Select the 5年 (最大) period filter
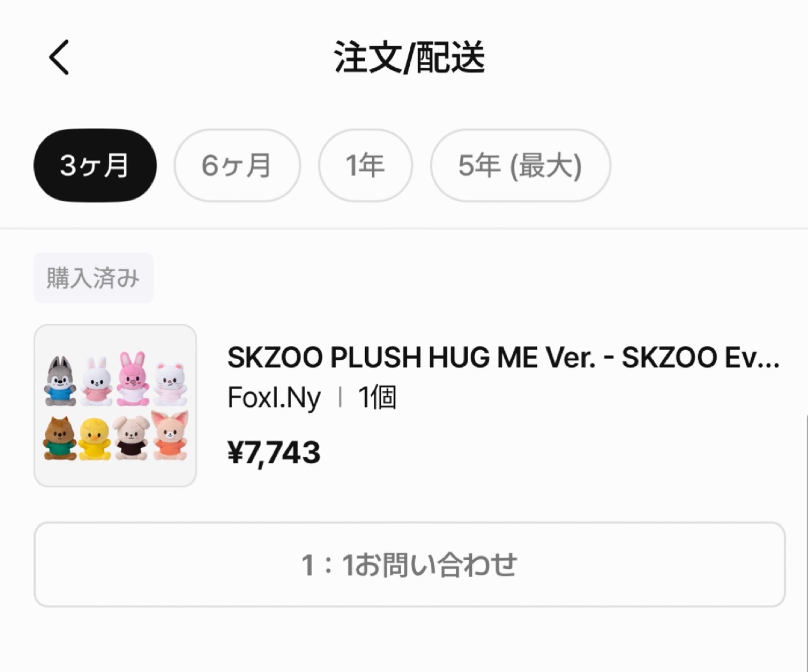Image resolution: width=808 pixels, height=672 pixels. pyautogui.click(x=520, y=165)
